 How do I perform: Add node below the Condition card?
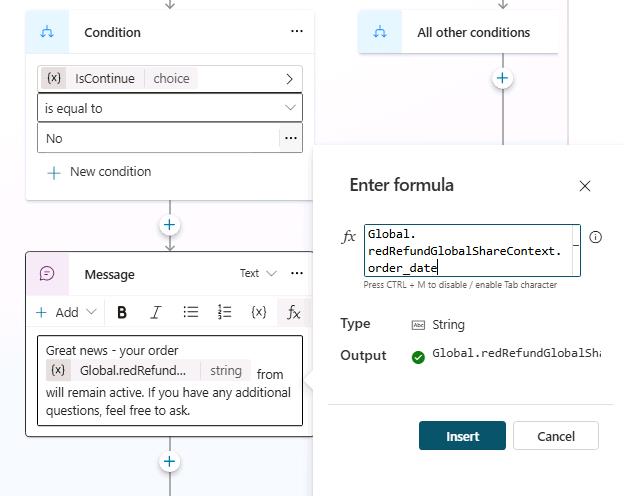click(170, 225)
